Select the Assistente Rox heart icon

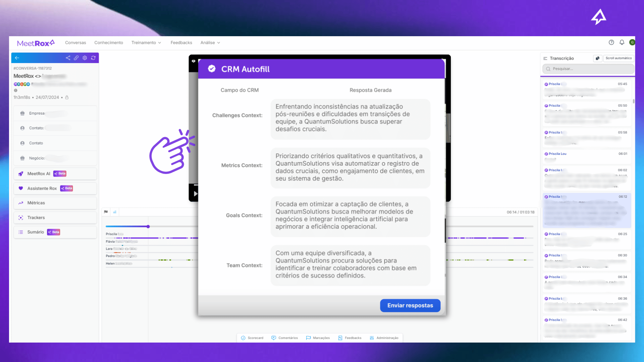tap(21, 188)
